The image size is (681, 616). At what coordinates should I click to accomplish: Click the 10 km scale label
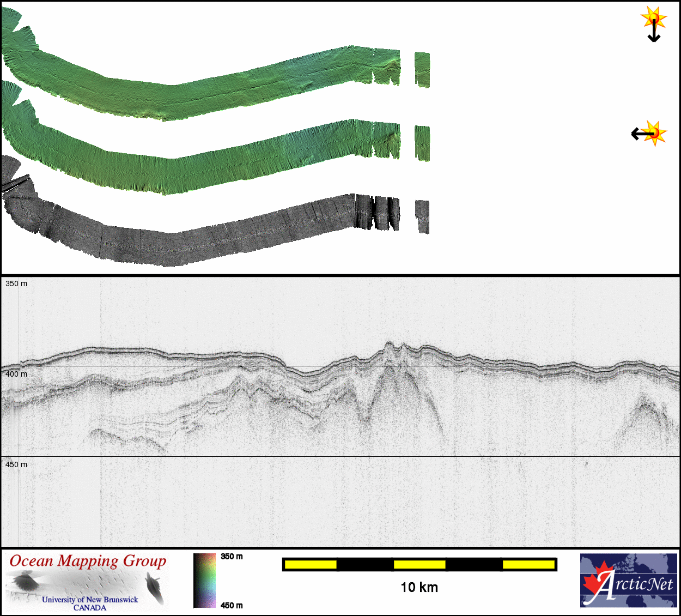[419, 587]
